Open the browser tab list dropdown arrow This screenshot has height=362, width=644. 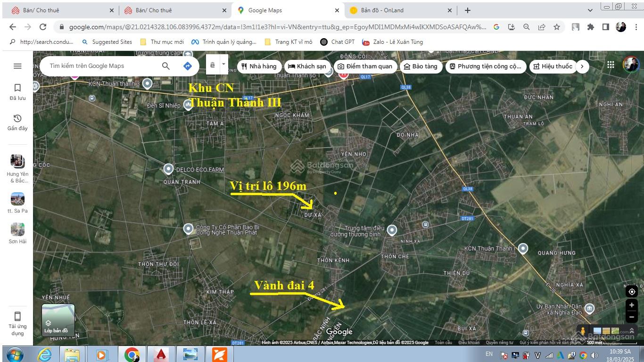591,10
